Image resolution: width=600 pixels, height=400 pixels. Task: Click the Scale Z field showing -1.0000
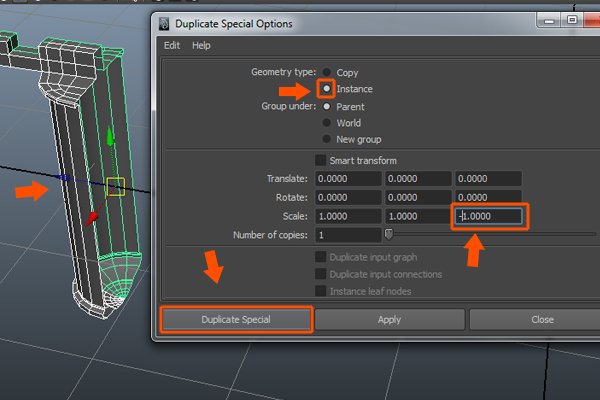pos(488,216)
